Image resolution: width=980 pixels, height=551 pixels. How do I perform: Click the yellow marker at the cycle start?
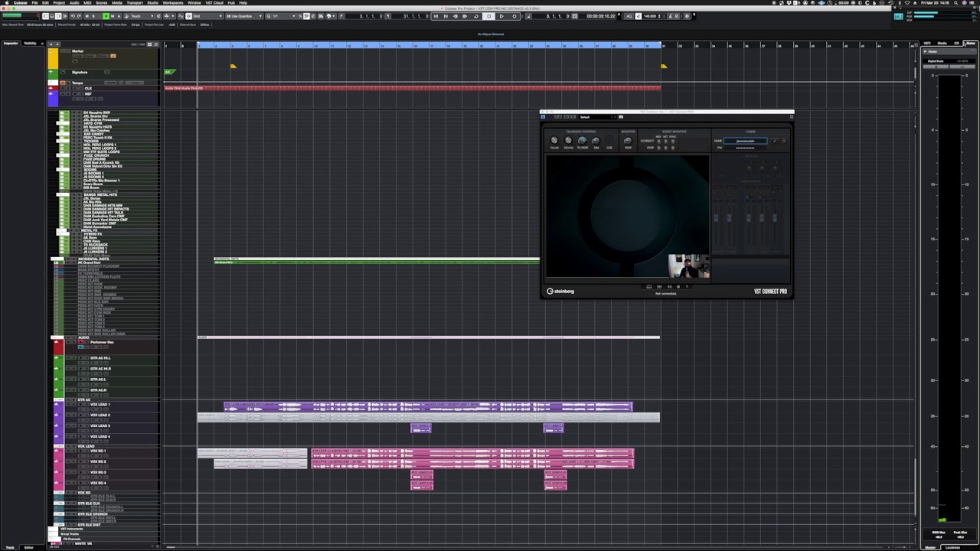[233, 66]
